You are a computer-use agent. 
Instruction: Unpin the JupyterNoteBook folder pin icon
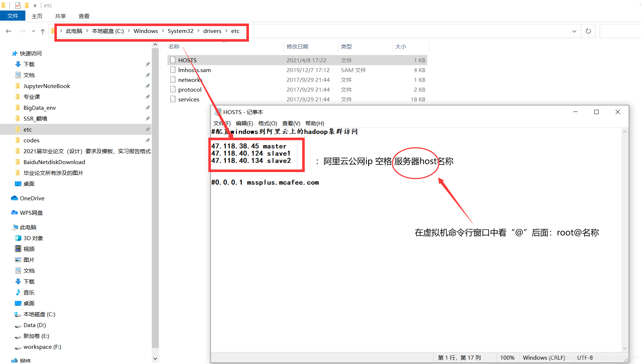coord(147,86)
